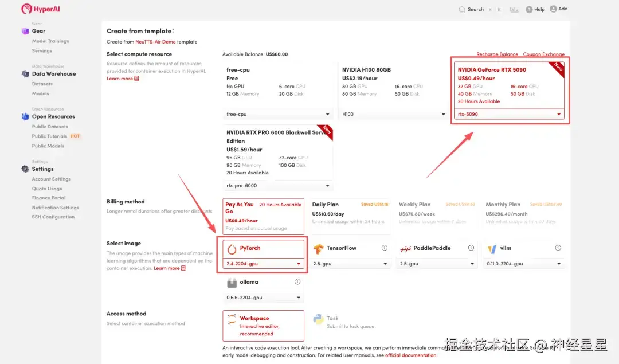Click document icon beside compute Learn more
619x364 pixels.
136,79
